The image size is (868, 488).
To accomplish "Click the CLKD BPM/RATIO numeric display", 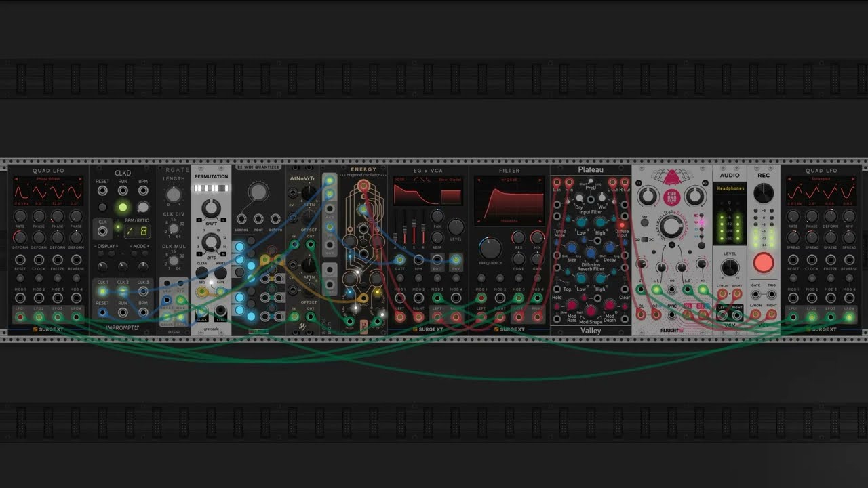I will click(x=136, y=232).
